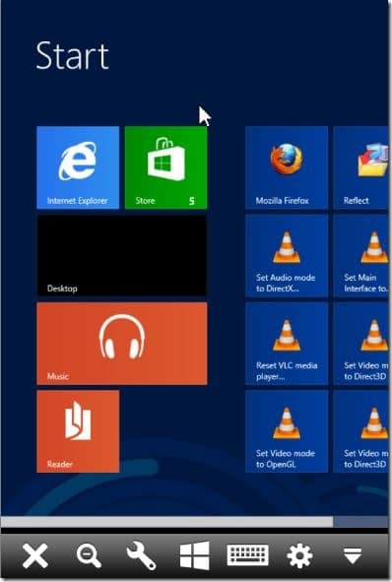Viewport: 392px width, 582px height.
Task: Click Set Audio mode to DirectX tile
Action: [287, 255]
